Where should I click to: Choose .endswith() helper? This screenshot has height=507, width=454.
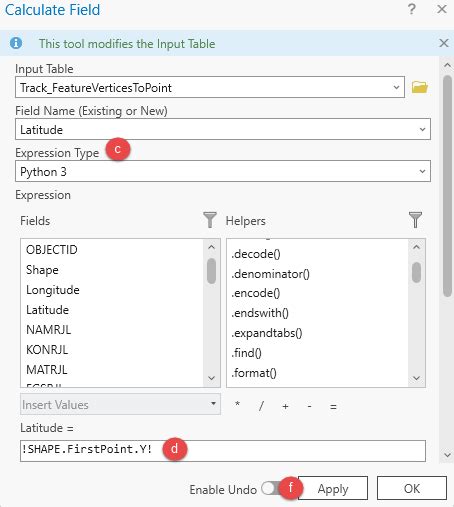(260, 313)
